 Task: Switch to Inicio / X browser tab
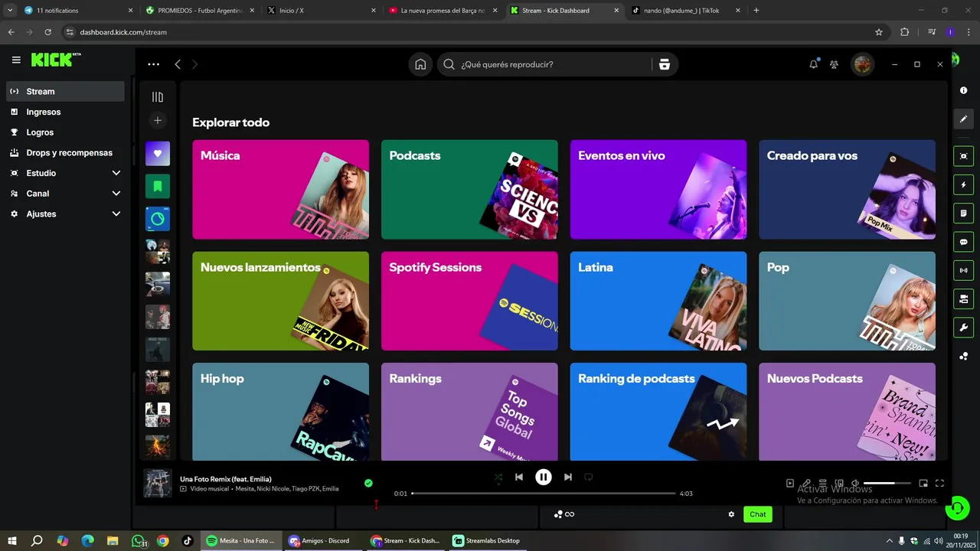pyautogui.click(x=320, y=11)
